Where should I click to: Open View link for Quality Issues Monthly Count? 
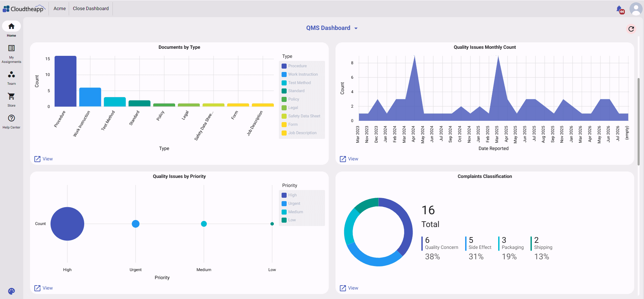click(x=353, y=159)
